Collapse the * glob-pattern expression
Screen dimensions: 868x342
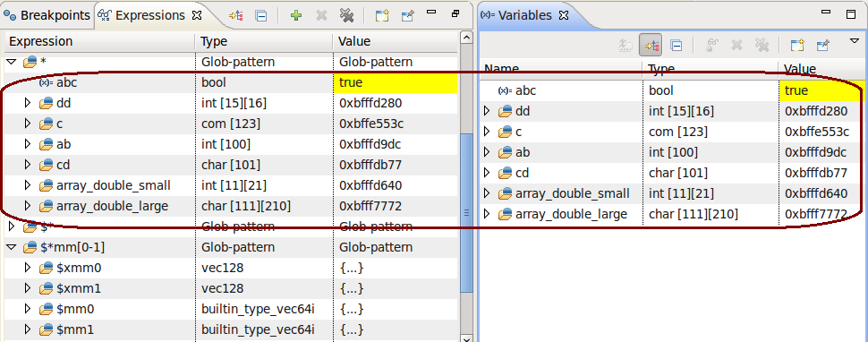coord(11,62)
